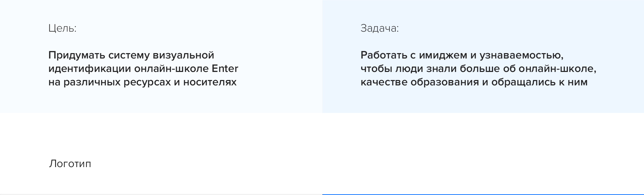Click the "Задача:" label

pos(379,28)
